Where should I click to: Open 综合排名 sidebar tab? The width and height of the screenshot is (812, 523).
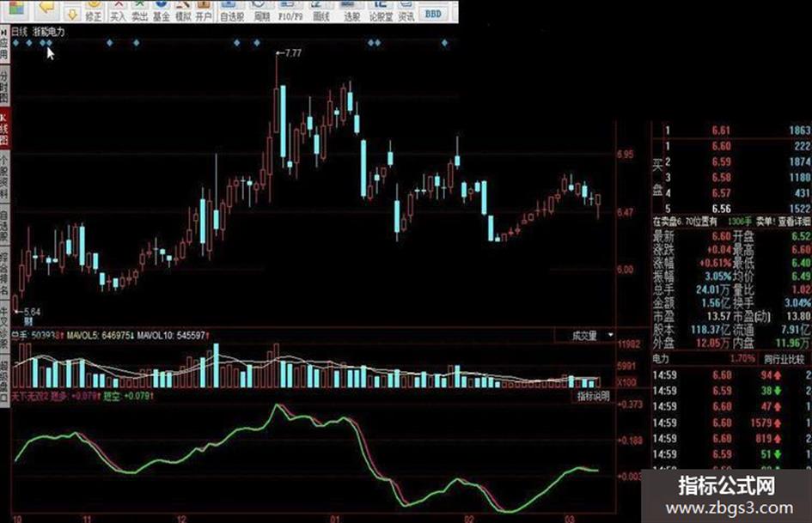(x=4, y=273)
